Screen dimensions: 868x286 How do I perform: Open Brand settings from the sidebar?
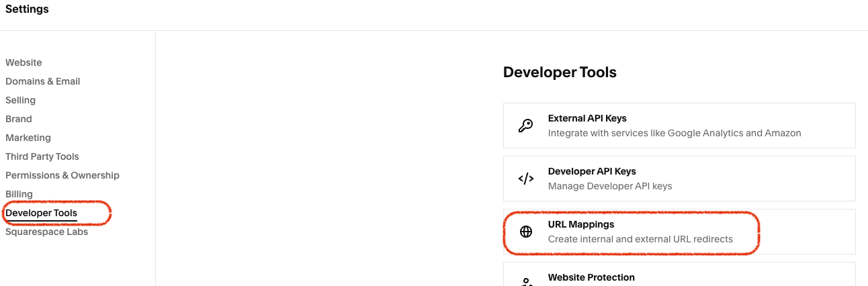(x=19, y=119)
